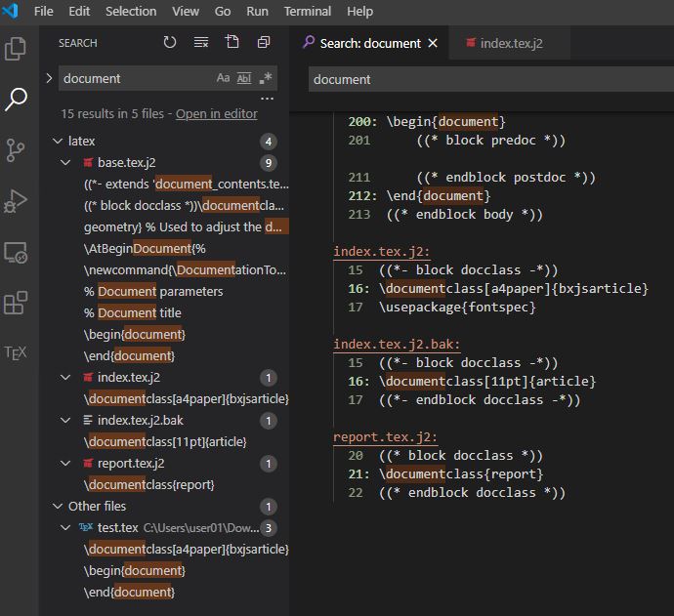Select result '((*- extends 'document_contents...'

coord(187,184)
